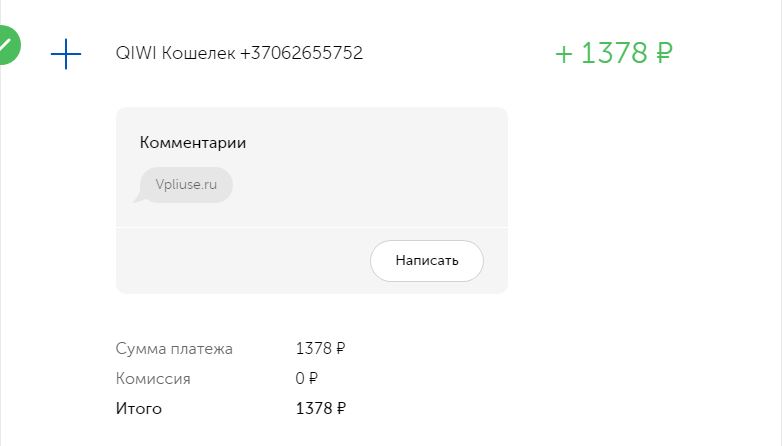Click the green +1378 ₽ amount
The width and height of the screenshot is (782, 446).
614,53
